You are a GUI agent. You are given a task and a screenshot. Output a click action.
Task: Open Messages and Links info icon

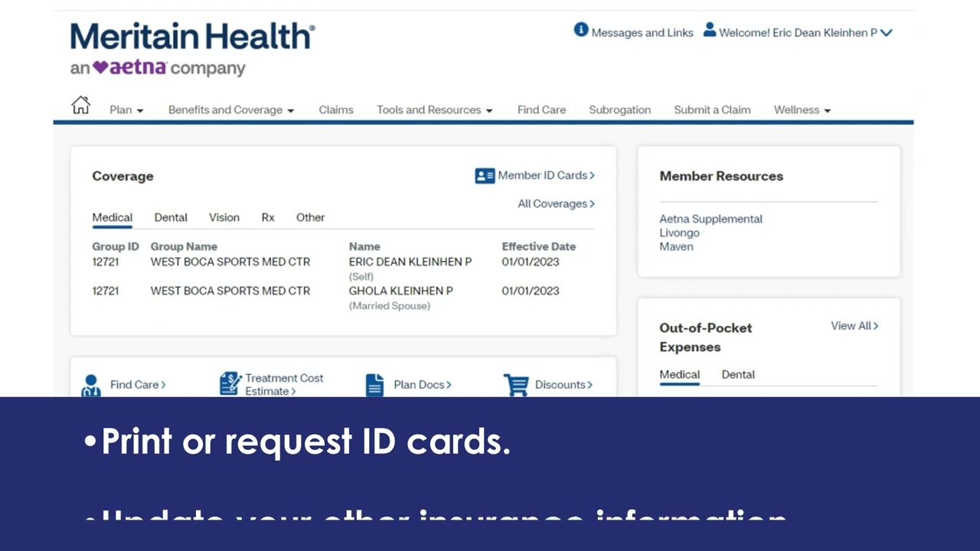point(581,30)
